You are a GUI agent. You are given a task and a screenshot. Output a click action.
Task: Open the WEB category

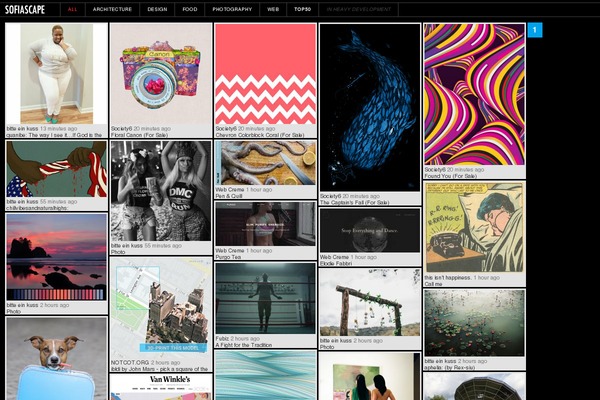(x=273, y=9)
